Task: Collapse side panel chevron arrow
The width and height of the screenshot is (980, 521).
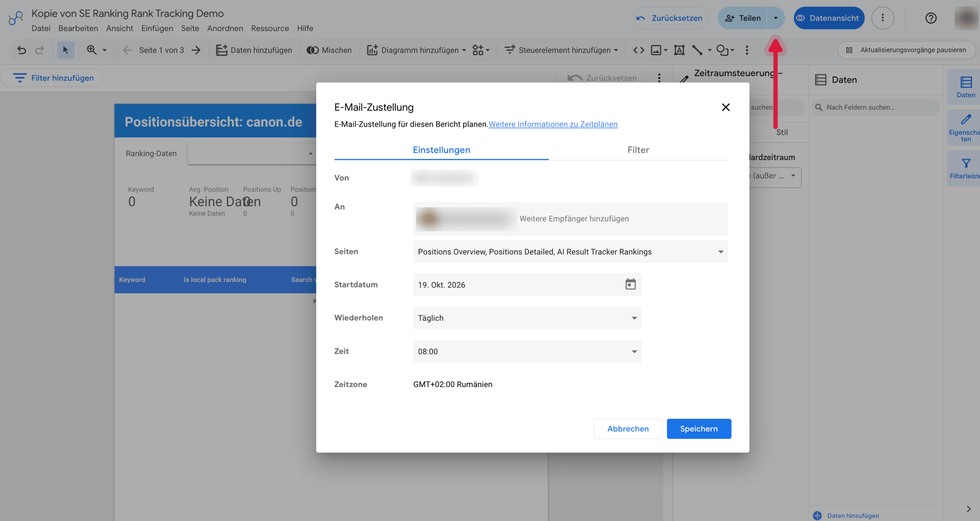Action: (x=969, y=509)
